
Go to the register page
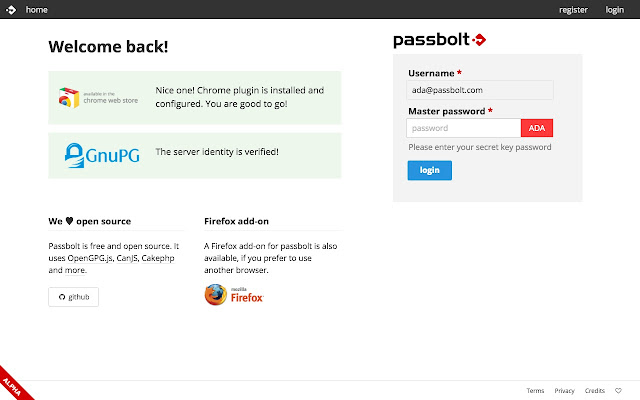[573, 10]
